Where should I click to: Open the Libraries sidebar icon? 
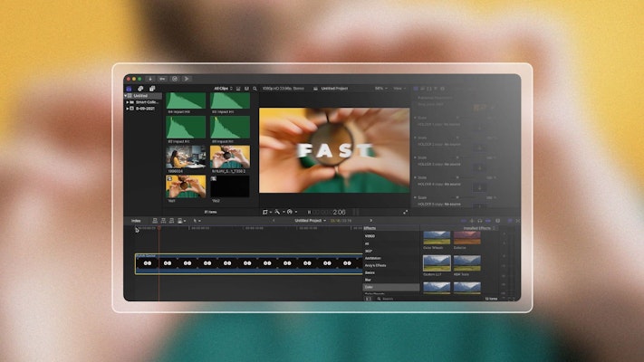click(x=129, y=88)
